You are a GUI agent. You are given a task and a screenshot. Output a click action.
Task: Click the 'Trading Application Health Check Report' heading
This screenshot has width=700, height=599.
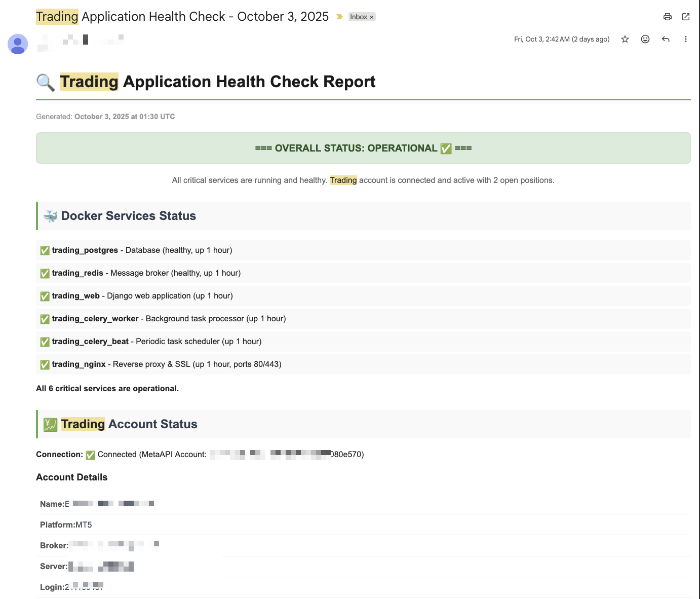[x=206, y=82]
